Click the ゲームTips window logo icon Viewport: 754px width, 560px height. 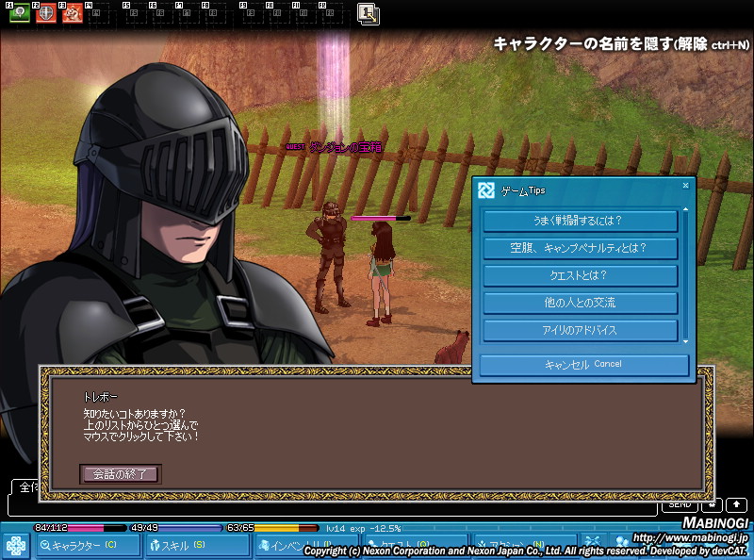coord(486,190)
